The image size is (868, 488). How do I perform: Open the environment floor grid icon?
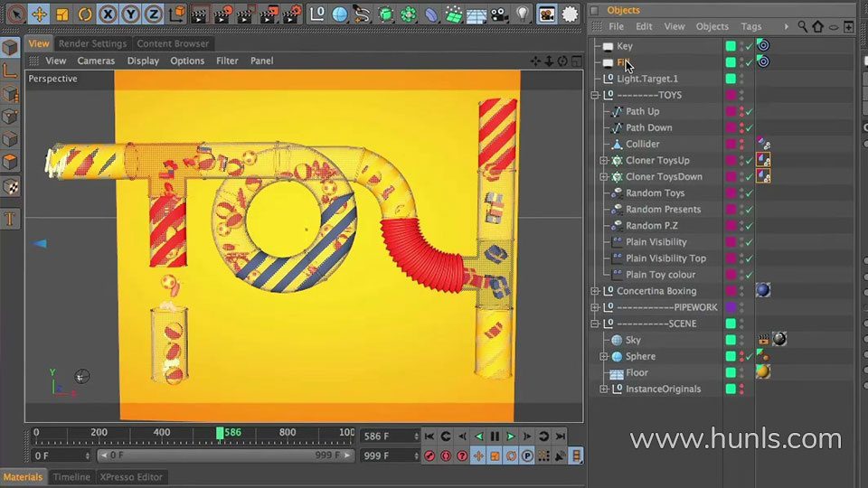pos(476,14)
